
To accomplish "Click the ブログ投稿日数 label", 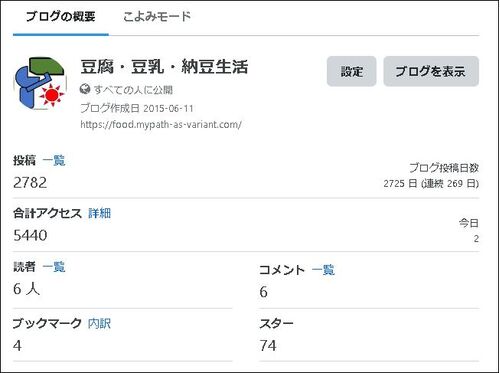I will (x=444, y=168).
